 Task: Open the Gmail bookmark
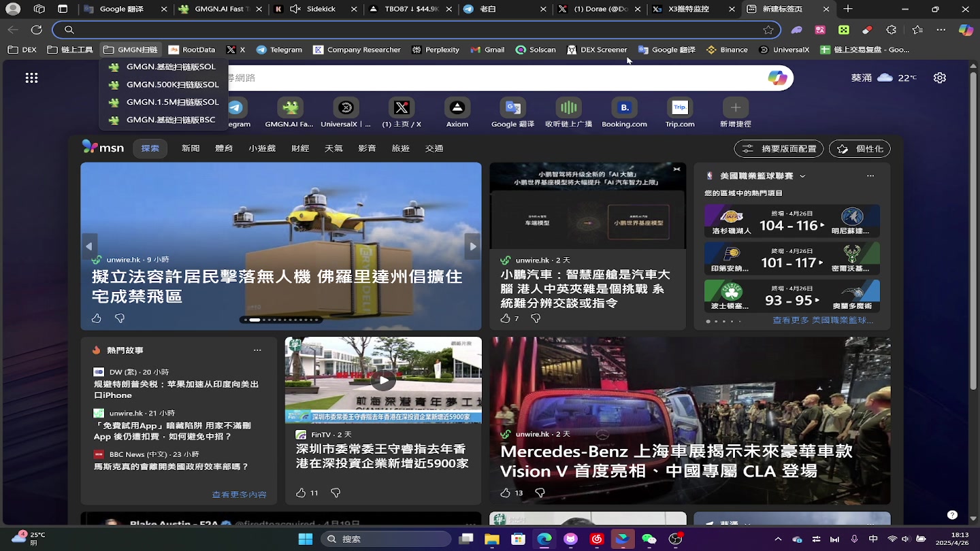coord(487,50)
